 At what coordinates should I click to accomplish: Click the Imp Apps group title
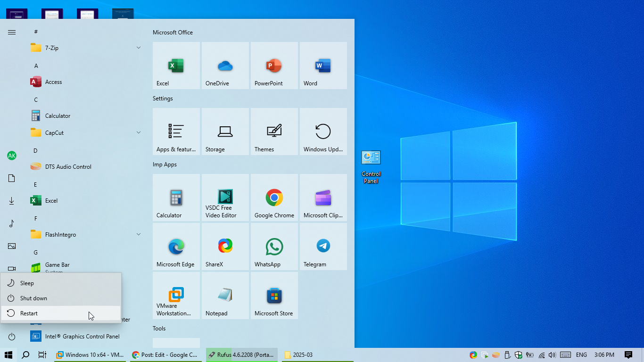[165, 165]
